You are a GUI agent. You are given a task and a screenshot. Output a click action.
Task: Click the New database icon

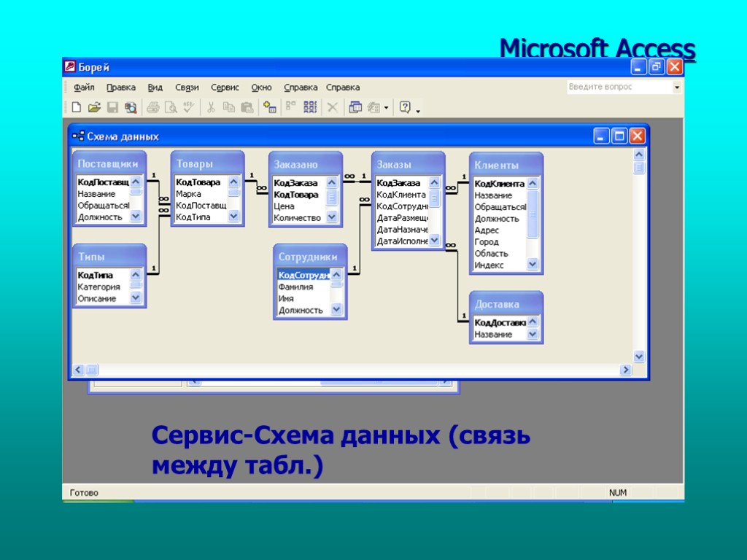[76, 108]
